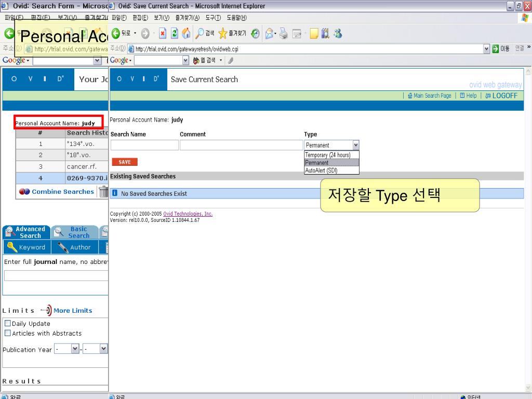Switch to the Advanced Search tab
Image resolution: width=532 pixels, height=399 pixels.
(x=26, y=232)
